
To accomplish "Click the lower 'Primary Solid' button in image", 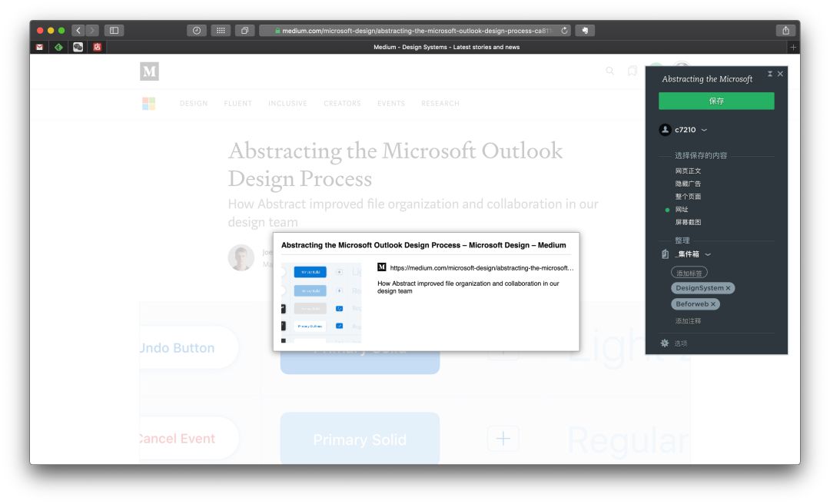I will [360, 439].
